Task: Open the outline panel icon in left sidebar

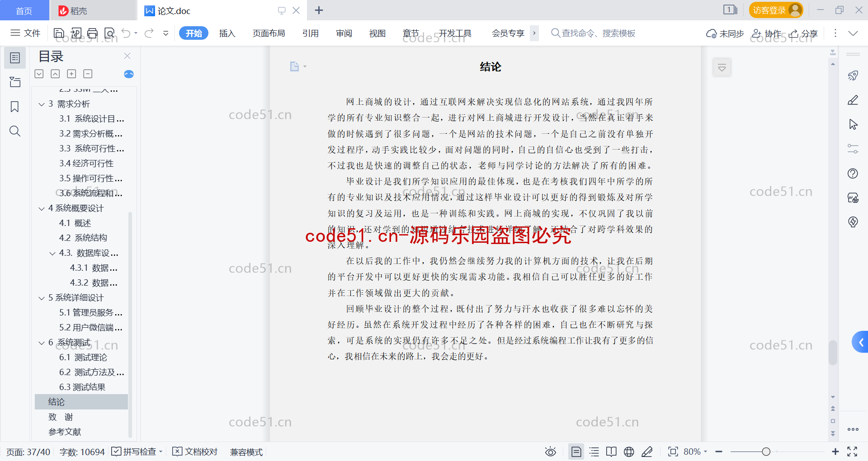Action: (15, 58)
